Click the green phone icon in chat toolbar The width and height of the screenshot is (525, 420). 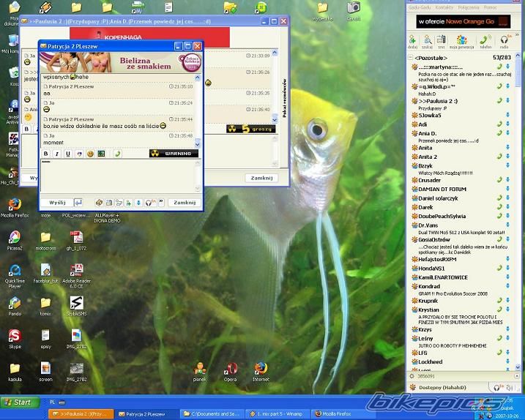pos(117,154)
